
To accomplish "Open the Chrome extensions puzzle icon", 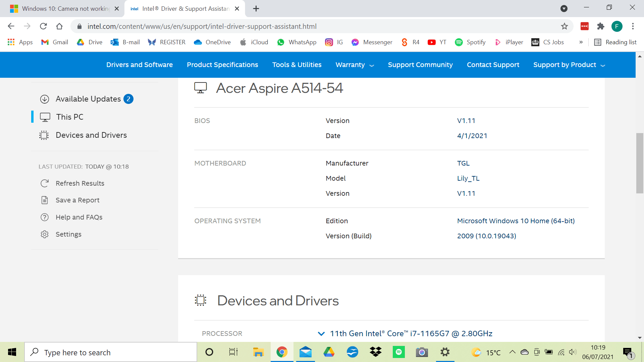I will point(601,26).
